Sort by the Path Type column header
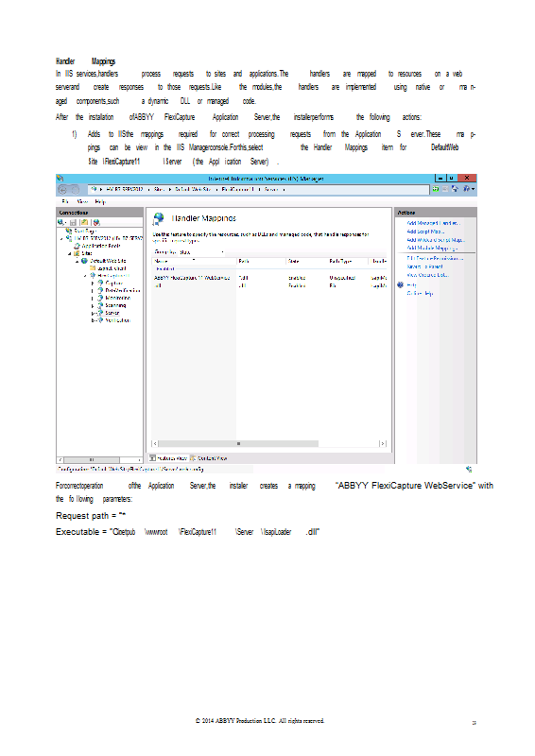 pos(347,261)
